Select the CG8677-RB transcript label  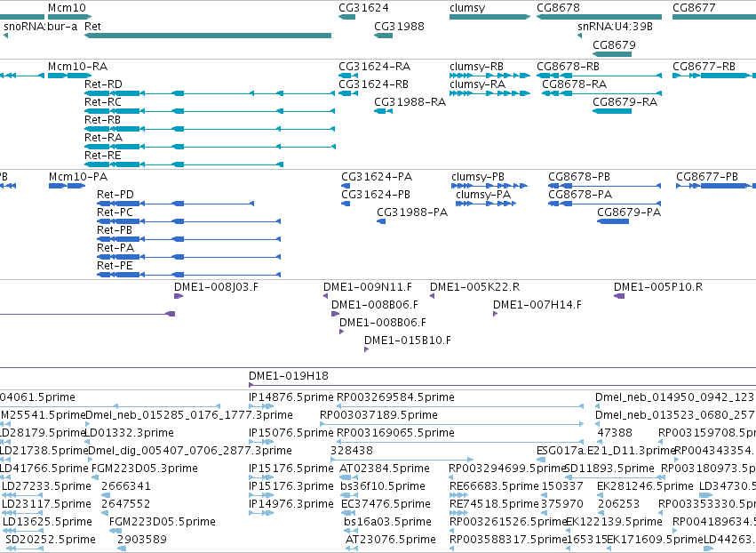(704, 67)
